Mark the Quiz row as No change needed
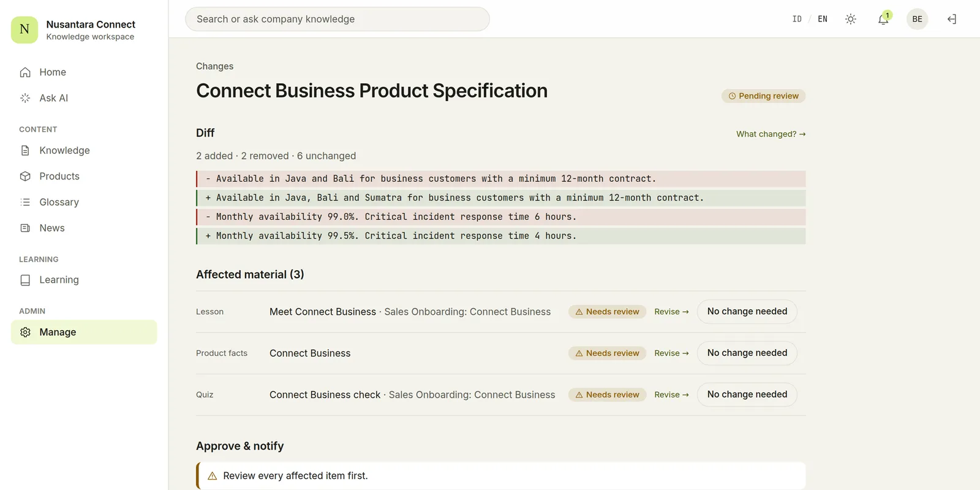 point(747,395)
